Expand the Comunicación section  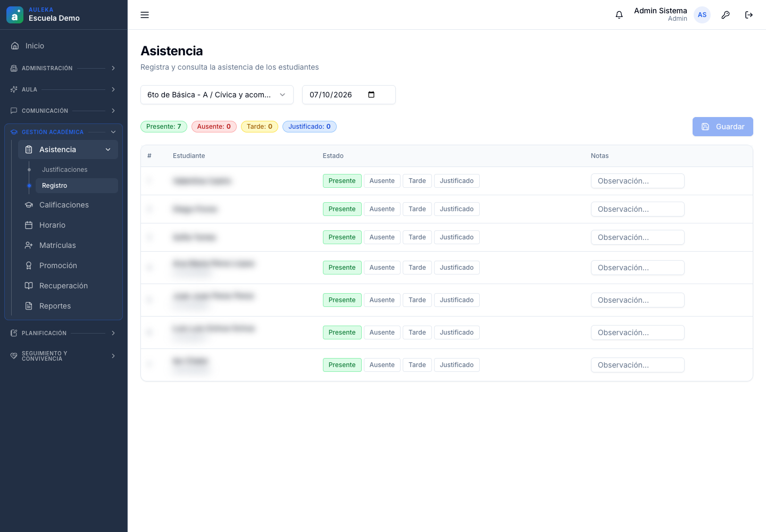tap(64, 111)
